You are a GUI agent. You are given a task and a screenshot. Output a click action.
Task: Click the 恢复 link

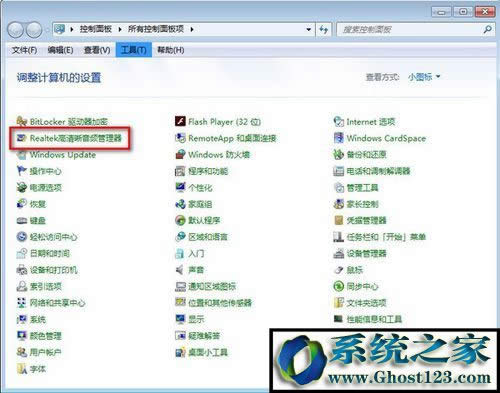coord(38,204)
